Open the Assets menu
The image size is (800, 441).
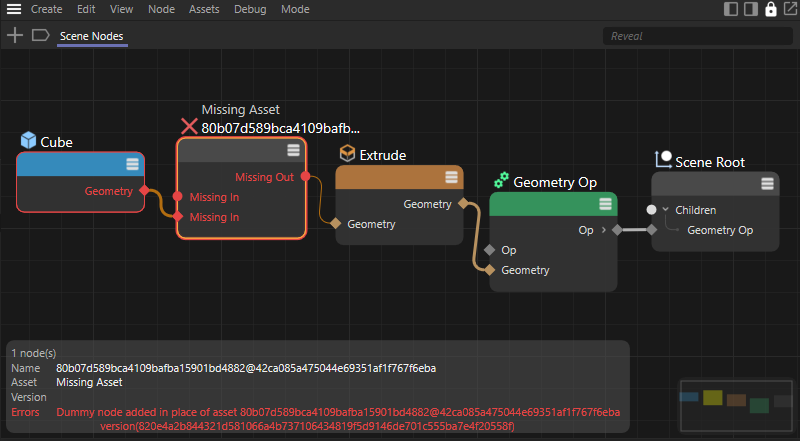point(204,9)
